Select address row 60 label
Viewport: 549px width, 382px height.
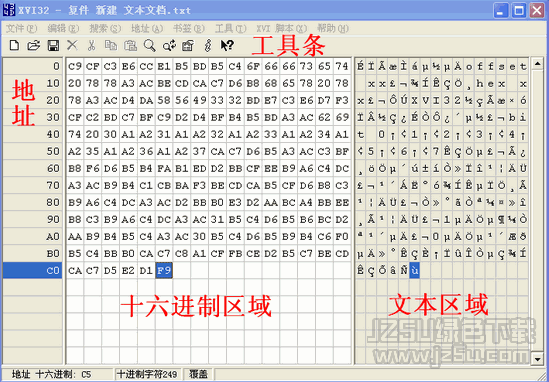(x=33, y=168)
